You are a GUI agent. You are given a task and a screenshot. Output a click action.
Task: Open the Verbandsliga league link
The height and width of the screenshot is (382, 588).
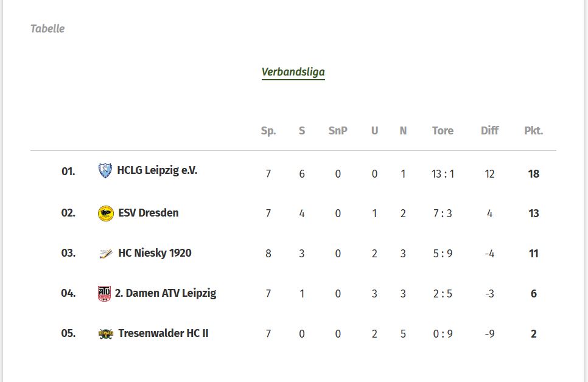click(x=293, y=72)
